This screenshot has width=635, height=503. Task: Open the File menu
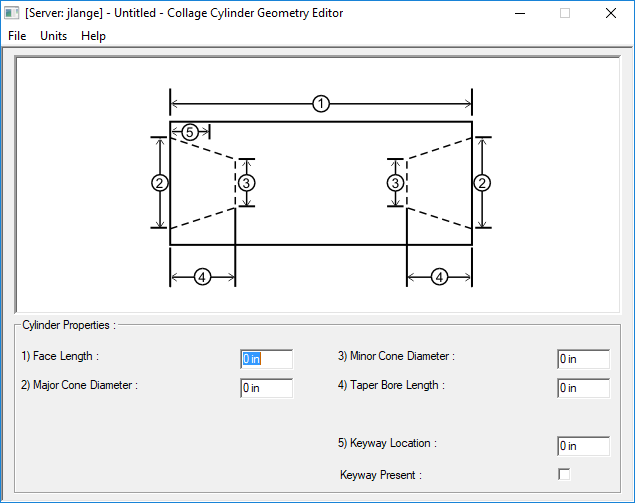(x=17, y=36)
